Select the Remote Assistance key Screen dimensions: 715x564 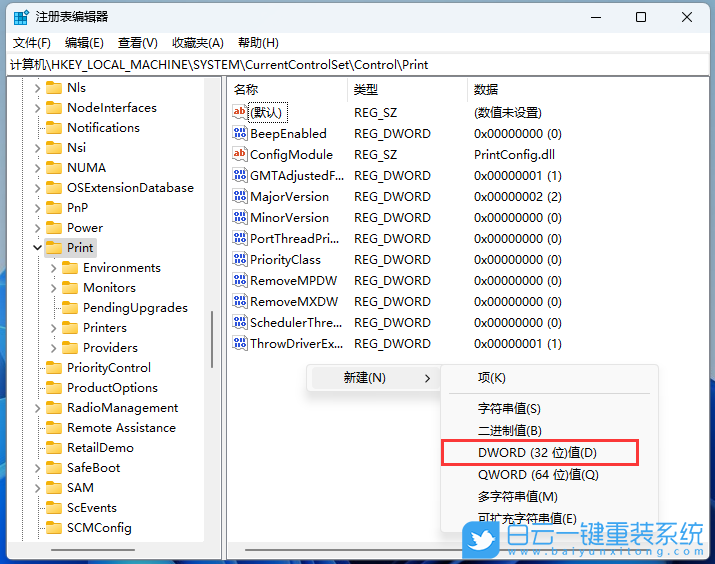121,428
